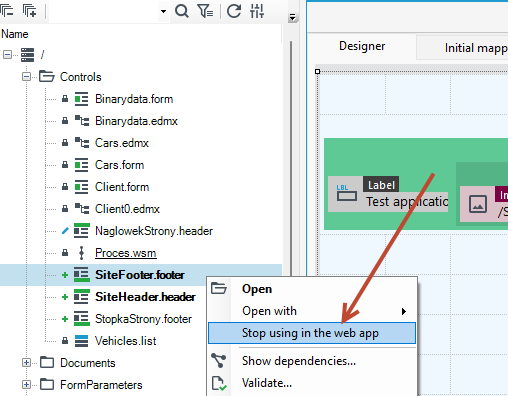Image resolution: width=508 pixels, height=396 pixels.
Task: Select the Designer tab
Action: pos(362,46)
